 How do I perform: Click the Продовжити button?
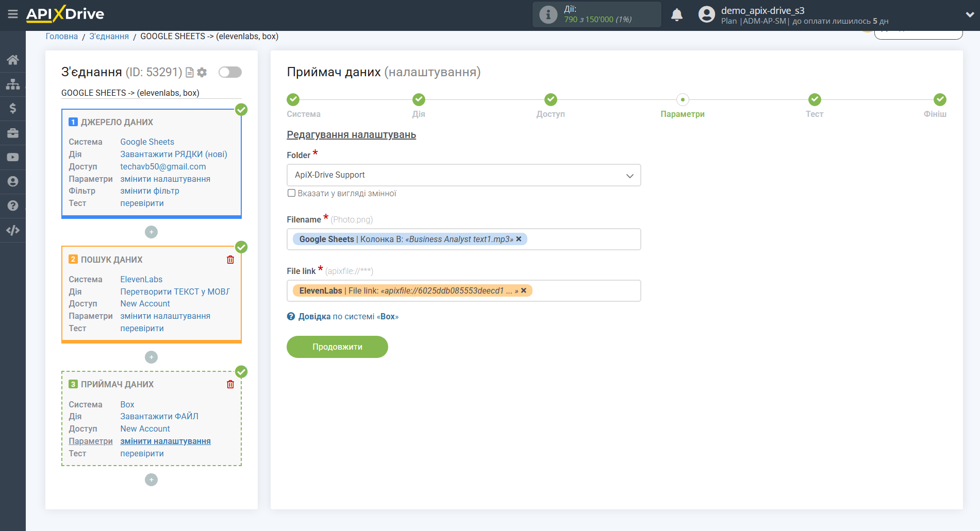337,347
